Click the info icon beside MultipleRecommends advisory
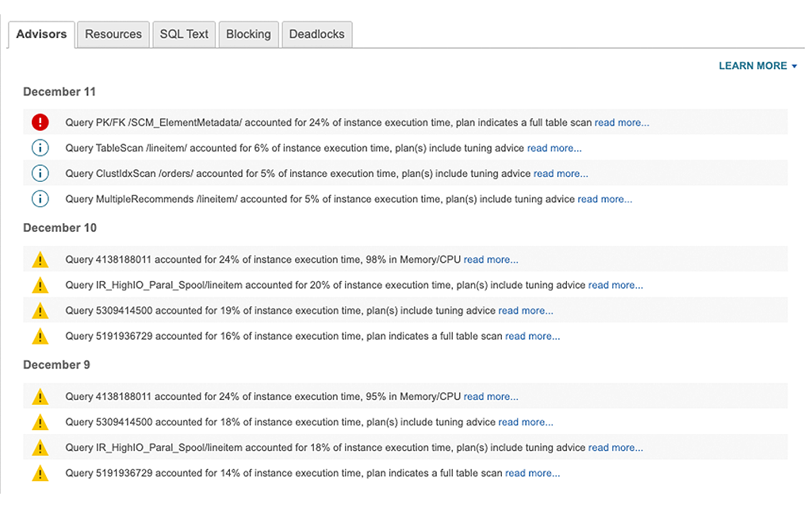812x508 pixels. click(x=40, y=198)
